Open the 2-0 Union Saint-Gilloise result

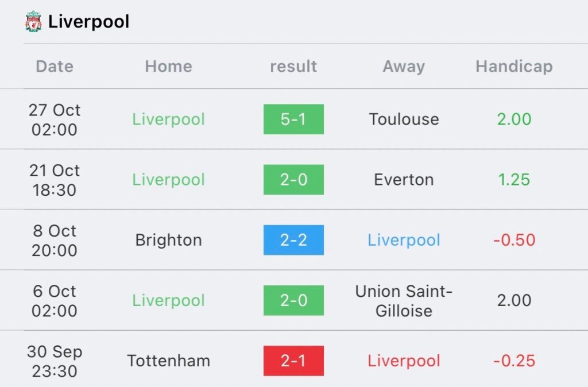[293, 300]
